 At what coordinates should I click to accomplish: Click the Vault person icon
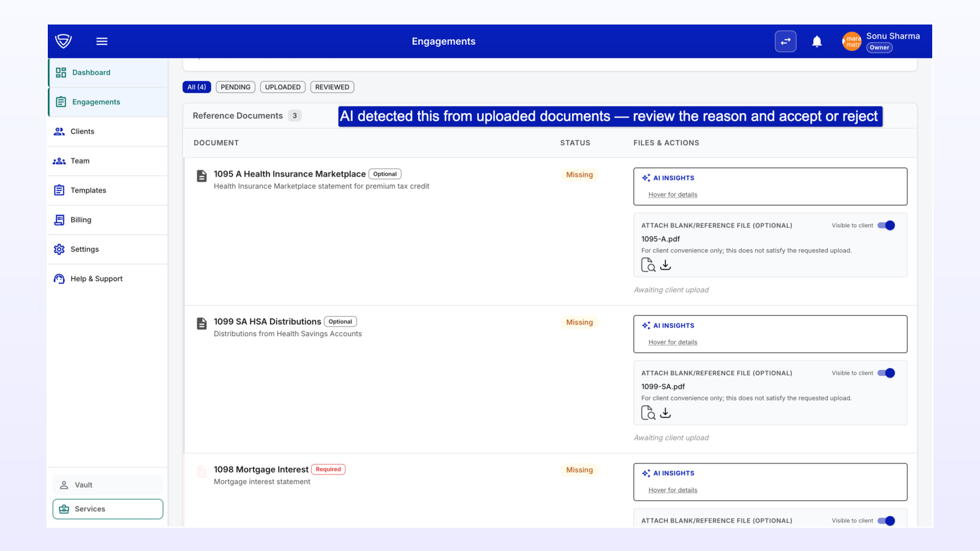coord(64,485)
